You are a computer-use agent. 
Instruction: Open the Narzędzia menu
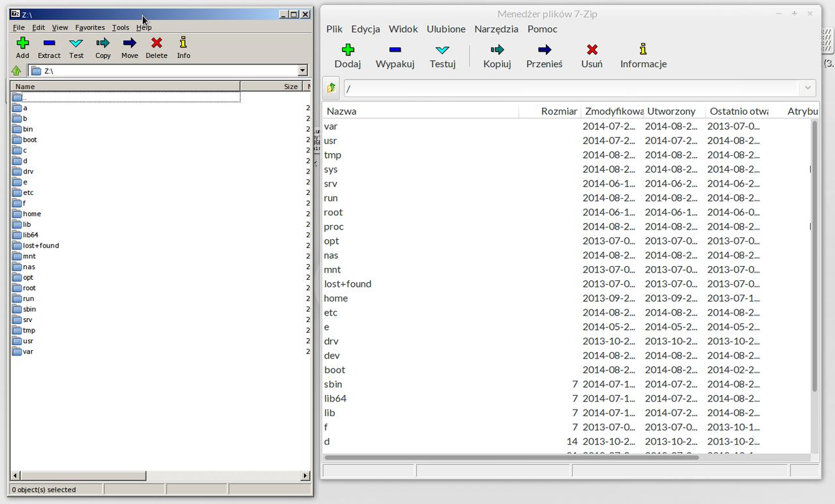(496, 29)
